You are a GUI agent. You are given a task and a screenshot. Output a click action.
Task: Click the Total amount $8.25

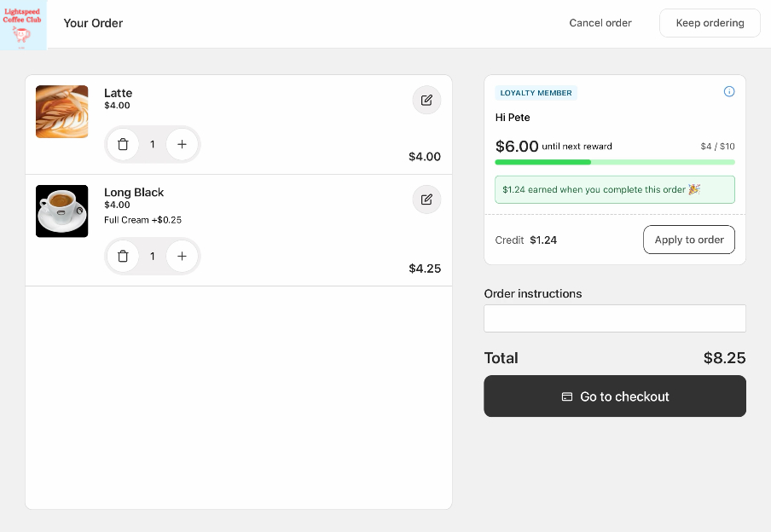point(724,358)
